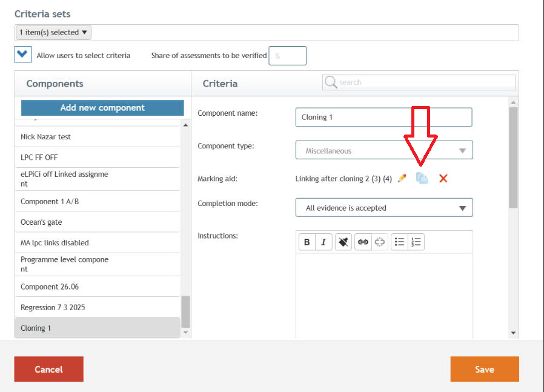
Task: Uncheck Allow users to select criteria
Action: click(22, 55)
